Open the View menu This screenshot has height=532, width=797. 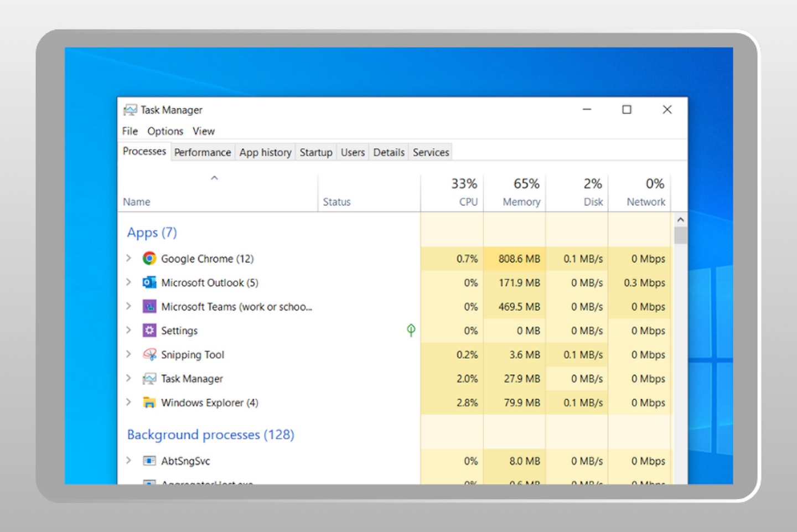pos(204,131)
